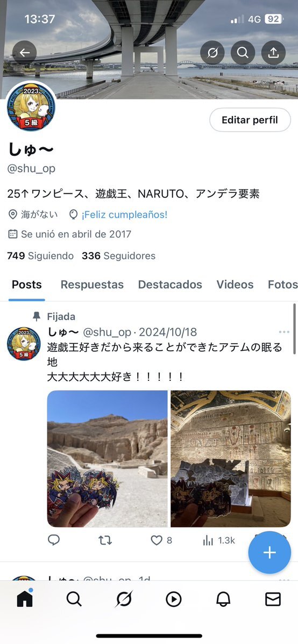This screenshot has height=644, width=298.
Task: Open the 336 Seguidores list
Action: pyautogui.click(x=118, y=256)
